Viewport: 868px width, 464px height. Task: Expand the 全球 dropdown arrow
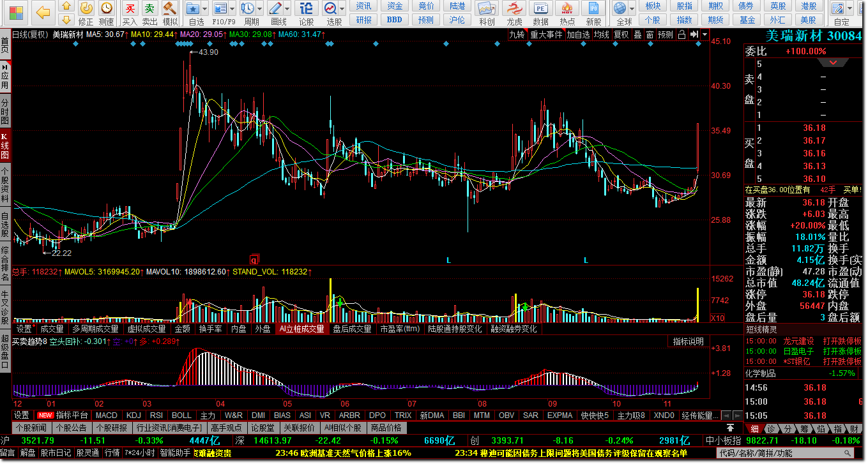(x=632, y=8)
